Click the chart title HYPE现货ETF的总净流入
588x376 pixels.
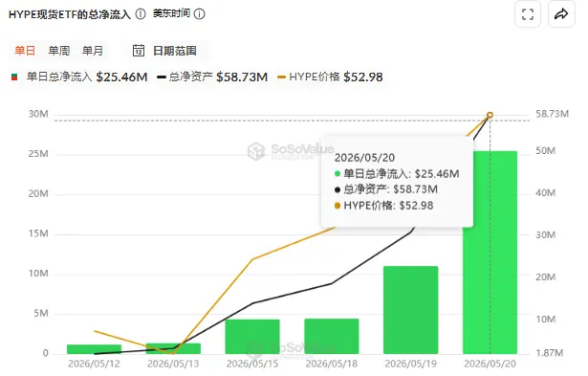(x=70, y=14)
